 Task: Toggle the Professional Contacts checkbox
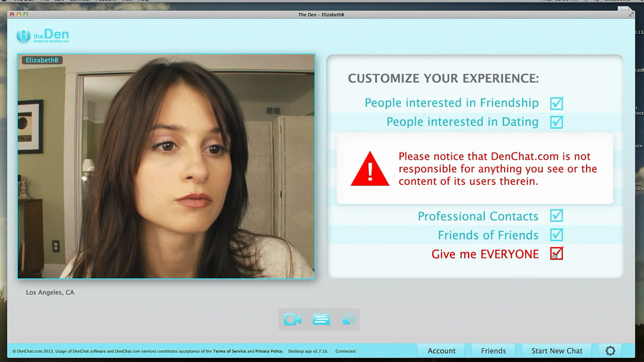(556, 216)
